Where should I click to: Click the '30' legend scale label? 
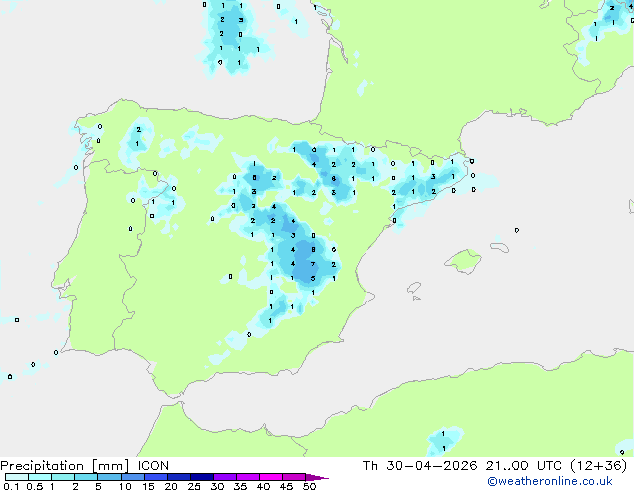click(217, 486)
